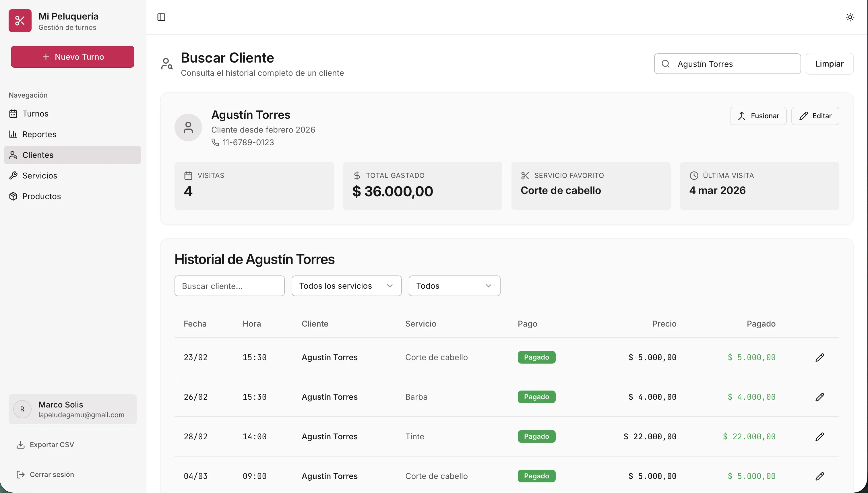
Task: Click the Buscar cliente input field
Action: click(229, 286)
